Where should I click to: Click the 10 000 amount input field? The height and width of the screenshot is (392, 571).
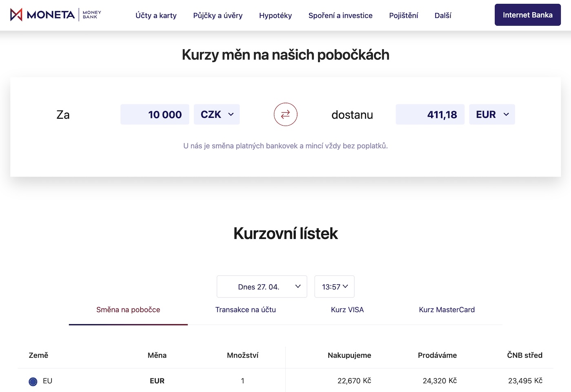pyautogui.click(x=155, y=114)
